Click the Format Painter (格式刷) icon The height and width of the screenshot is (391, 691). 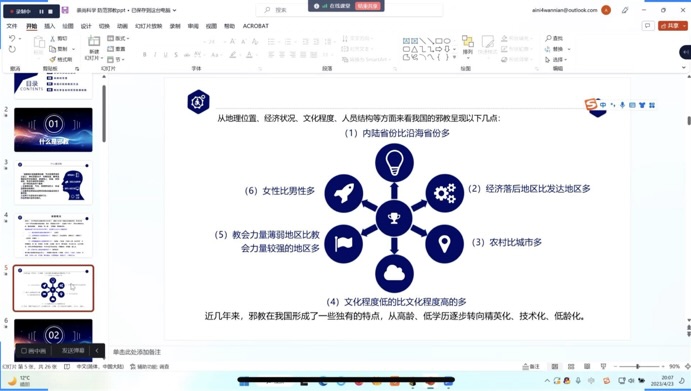click(52, 59)
